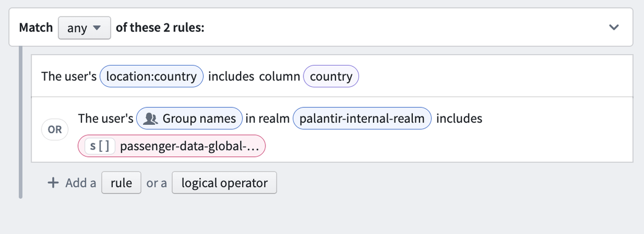The width and height of the screenshot is (644, 234).
Task: Click the 'Match' label
Action: click(36, 28)
